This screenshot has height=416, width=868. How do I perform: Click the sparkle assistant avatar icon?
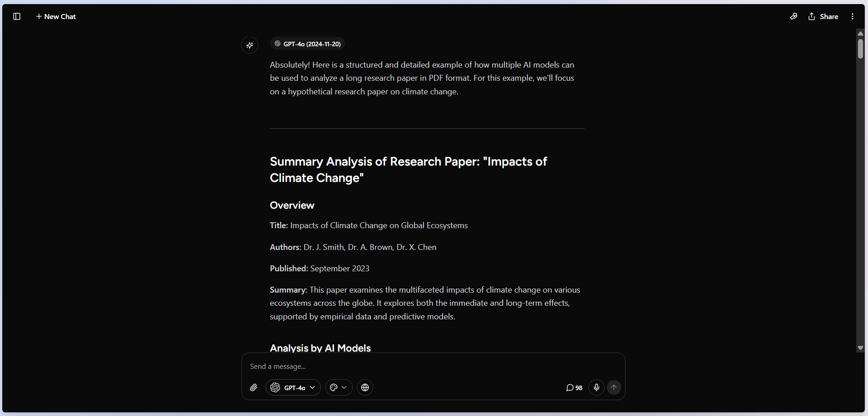click(250, 45)
